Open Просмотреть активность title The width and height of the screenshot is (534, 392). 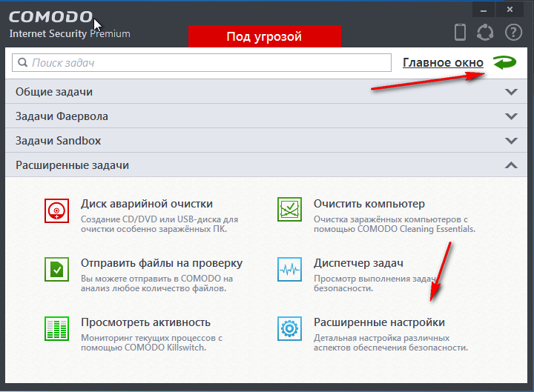146,322
